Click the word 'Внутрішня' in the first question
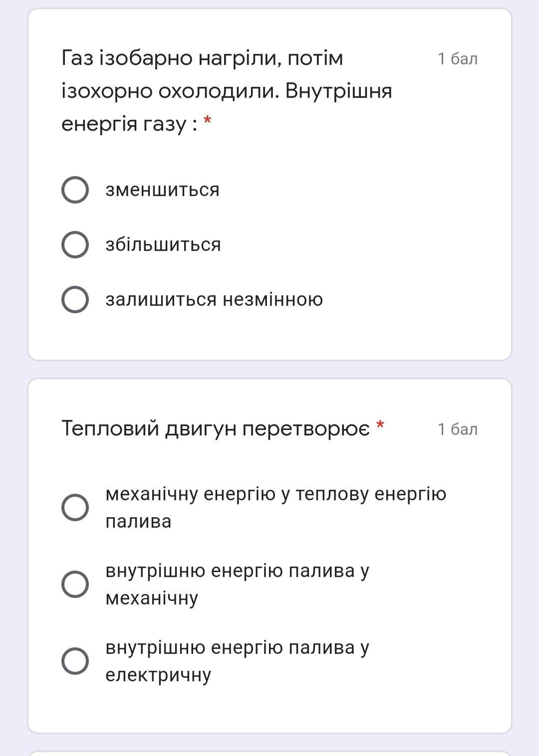The image size is (539, 756). [338, 91]
